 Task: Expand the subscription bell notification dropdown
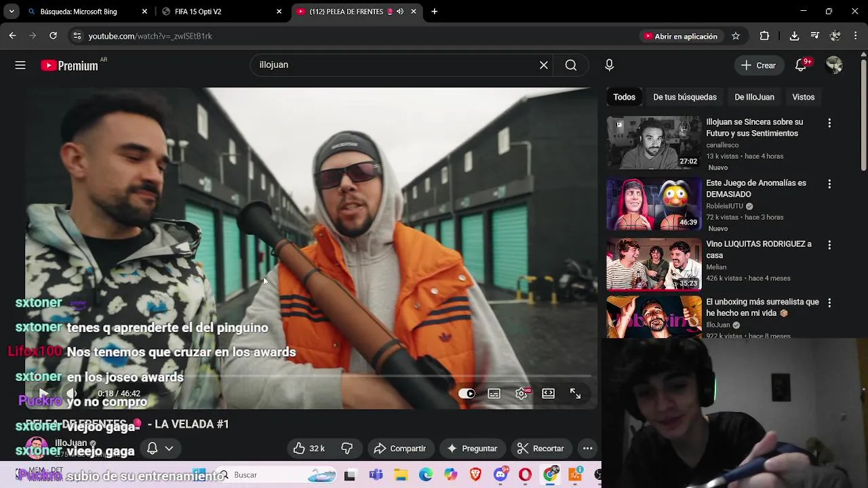click(x=161, y=448)
